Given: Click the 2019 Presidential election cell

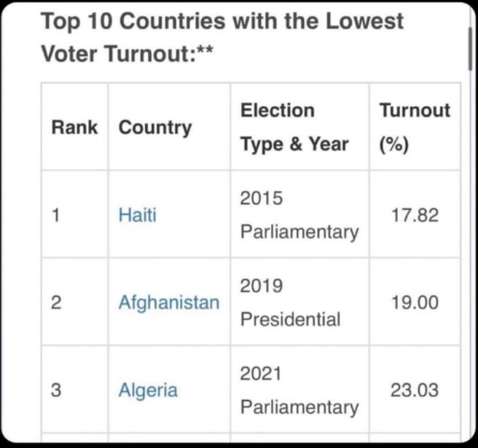Looking at the screenshot, I should coord(290,302).
